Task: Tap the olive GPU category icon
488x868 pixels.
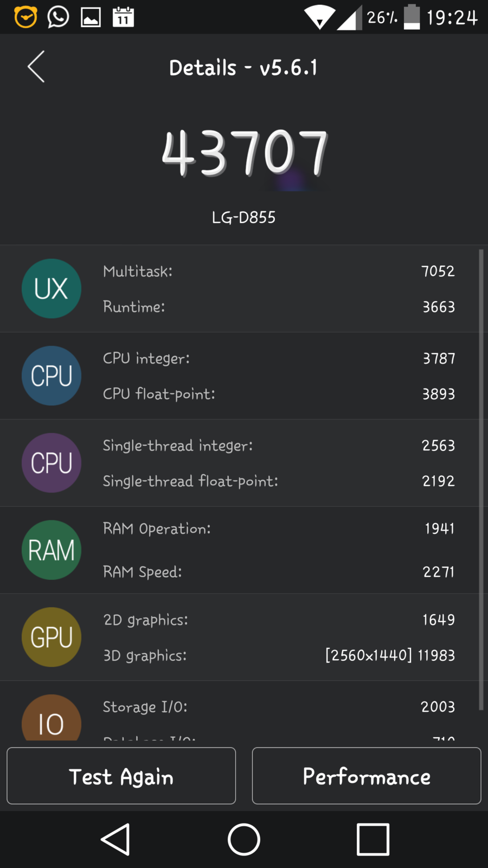Action: point(52,637)
